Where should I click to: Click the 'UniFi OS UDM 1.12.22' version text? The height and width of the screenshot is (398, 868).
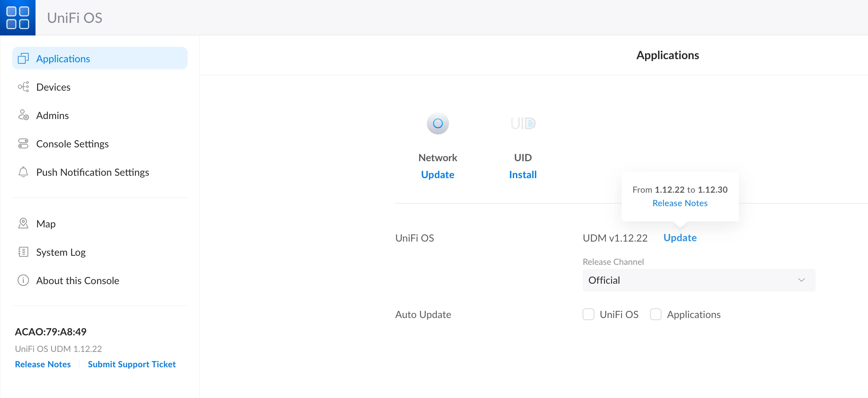(58, 349)
